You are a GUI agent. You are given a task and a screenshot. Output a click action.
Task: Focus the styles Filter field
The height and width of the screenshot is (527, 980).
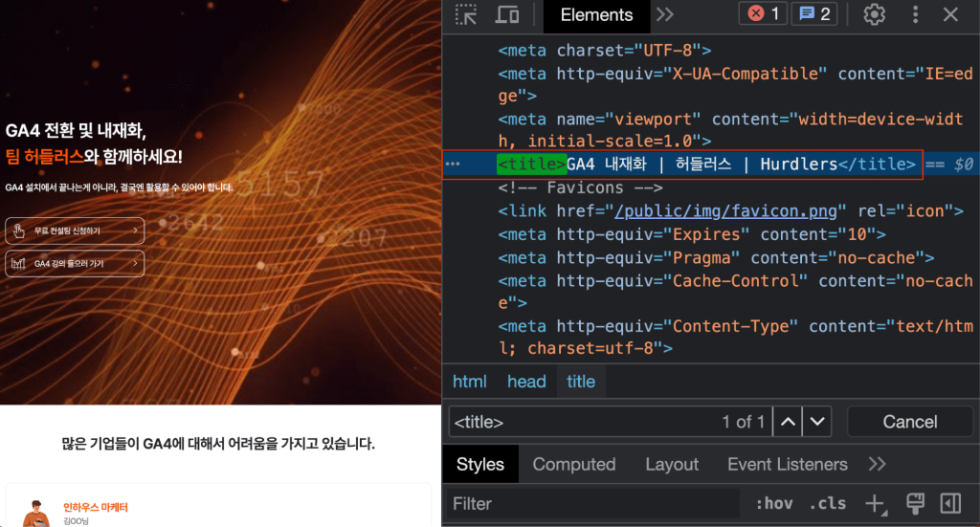coord(593,503)
